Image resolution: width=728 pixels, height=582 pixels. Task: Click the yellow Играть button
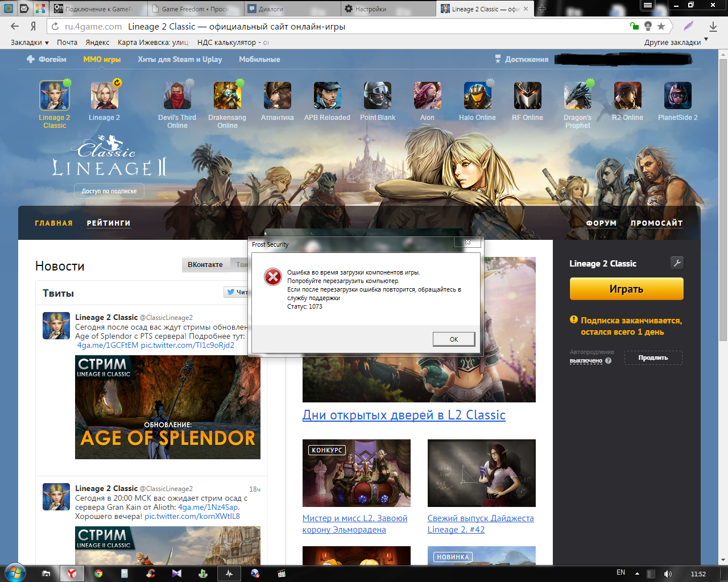click(x=626, y=289)
